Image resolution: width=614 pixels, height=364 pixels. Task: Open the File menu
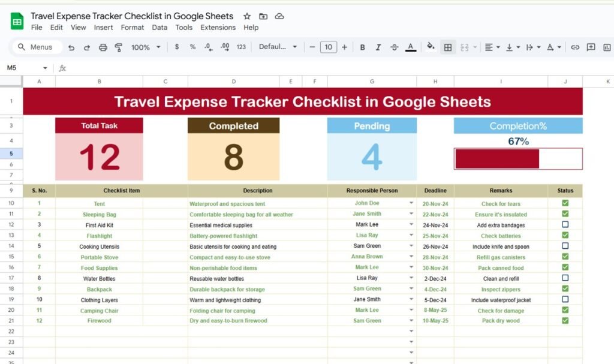point(37,28)
